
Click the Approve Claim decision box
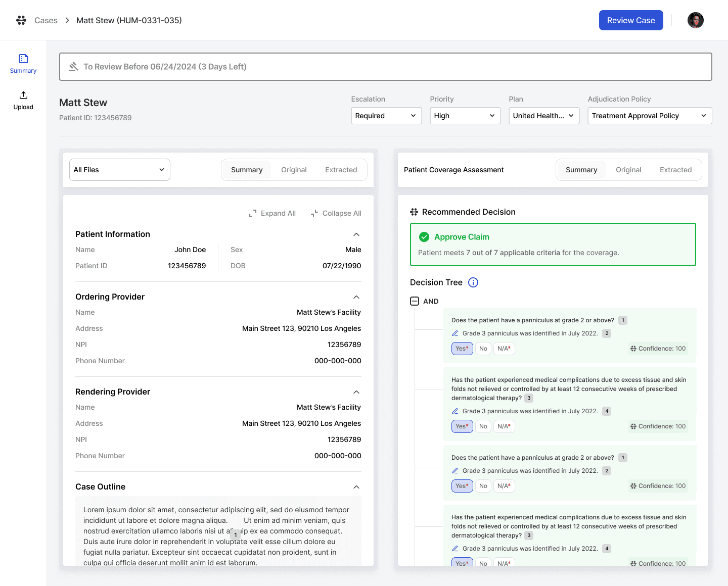click(x=553, y=245)
